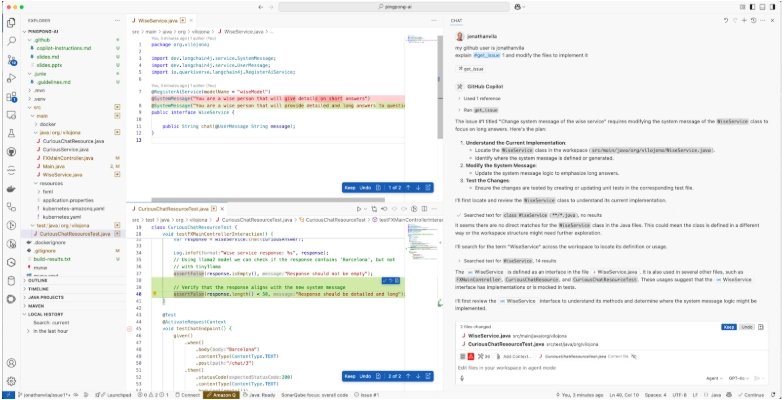Open the Accounts menu icon
Image resolution: width=782 pixels, height=400 pixels.
[11, 363]
